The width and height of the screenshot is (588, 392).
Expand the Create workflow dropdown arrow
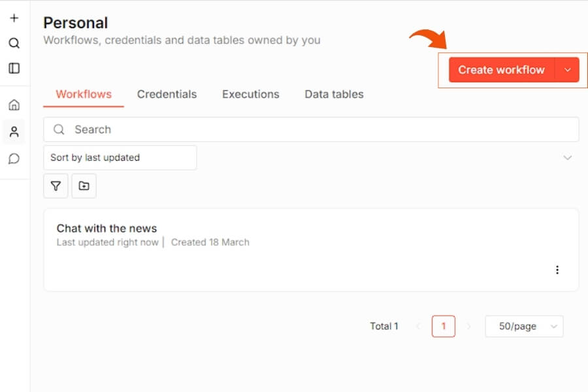(x=567, y=70)
